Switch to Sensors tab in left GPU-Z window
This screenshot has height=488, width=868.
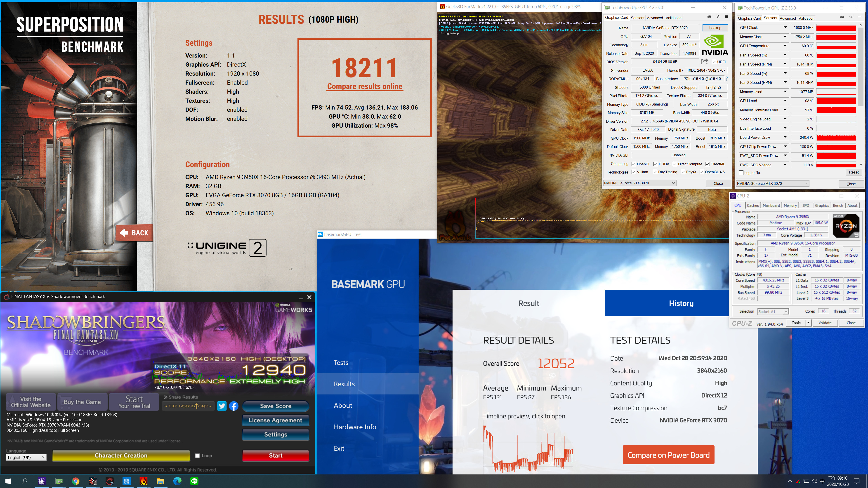[637, 18]
